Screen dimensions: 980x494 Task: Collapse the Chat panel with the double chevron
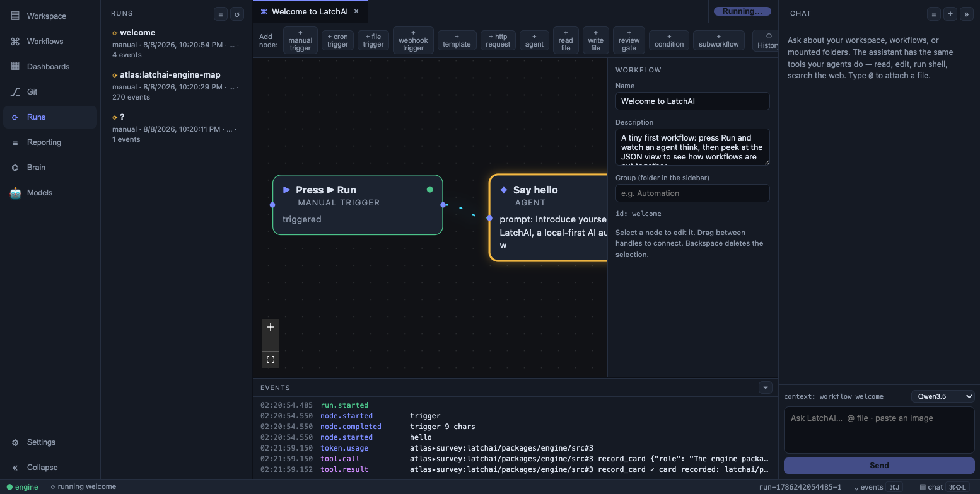coord(967,14)
